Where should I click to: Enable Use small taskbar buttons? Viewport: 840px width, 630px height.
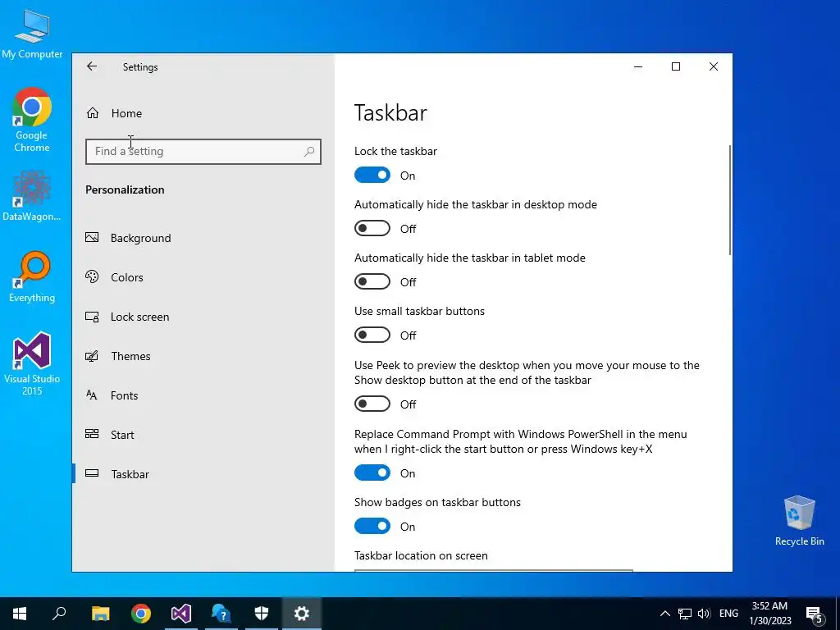point(372,335)
